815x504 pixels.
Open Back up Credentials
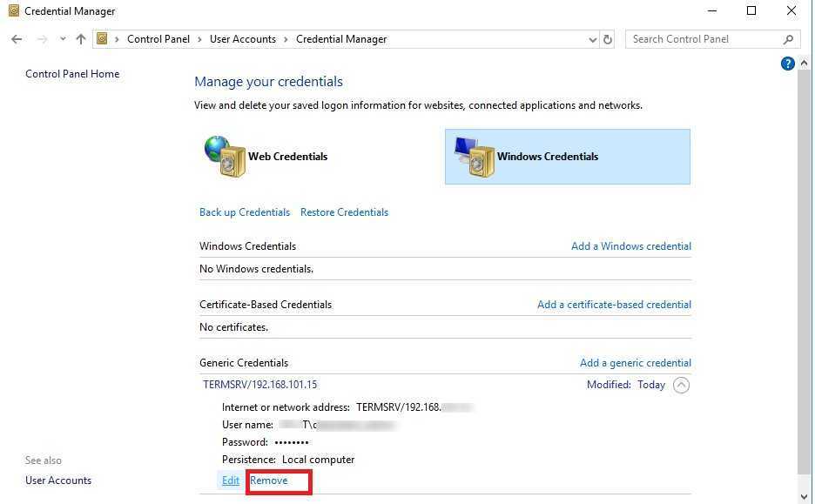(x=244, y=212)
